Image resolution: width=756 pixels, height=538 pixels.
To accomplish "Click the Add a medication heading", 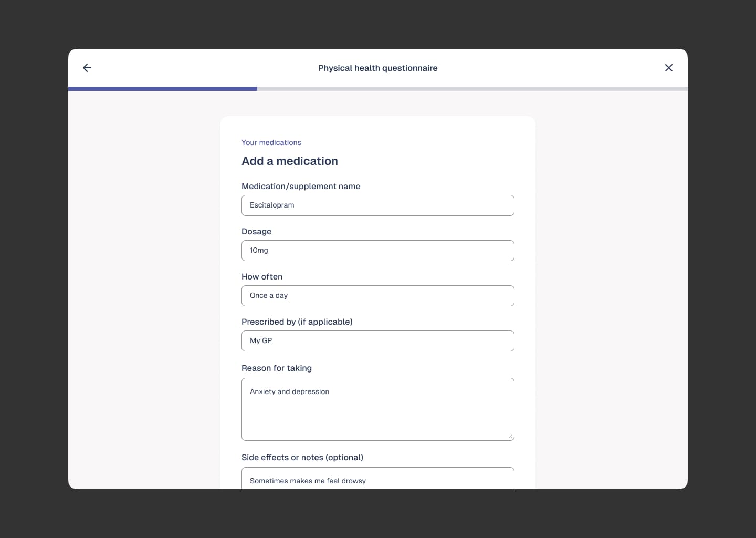I will [x=290, y=161].
